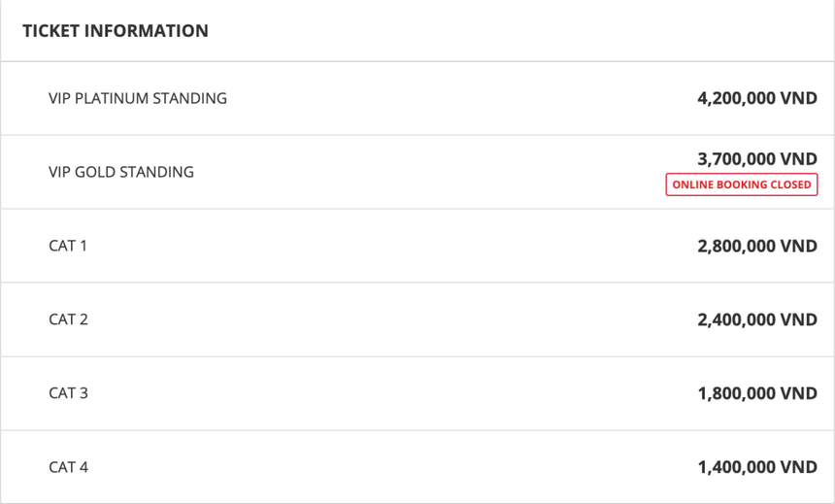Choose the VIP Gold Standing ticket row
Image resolution: width=835 pixels, height=504 pixels.
(417, 172)
